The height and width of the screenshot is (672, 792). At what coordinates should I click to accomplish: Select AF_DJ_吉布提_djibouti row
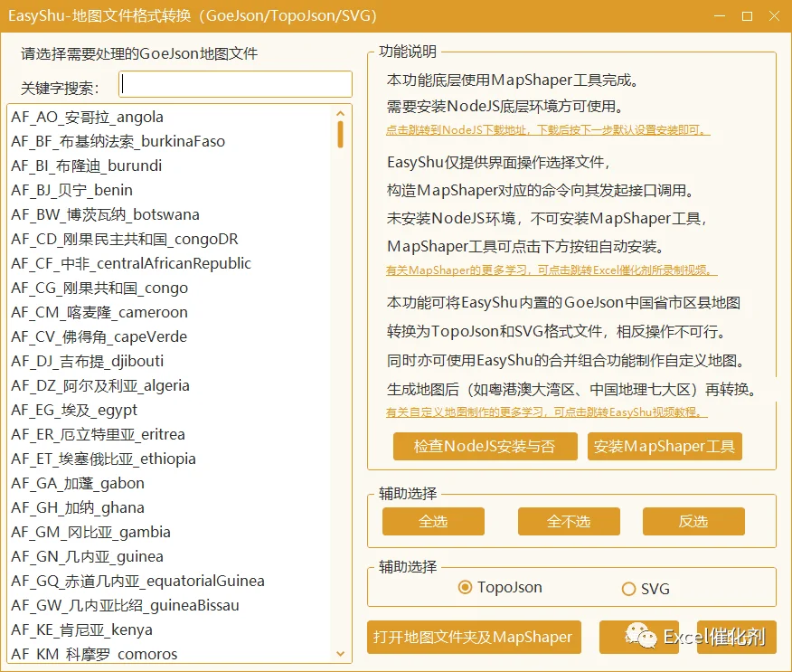point(171,361)
